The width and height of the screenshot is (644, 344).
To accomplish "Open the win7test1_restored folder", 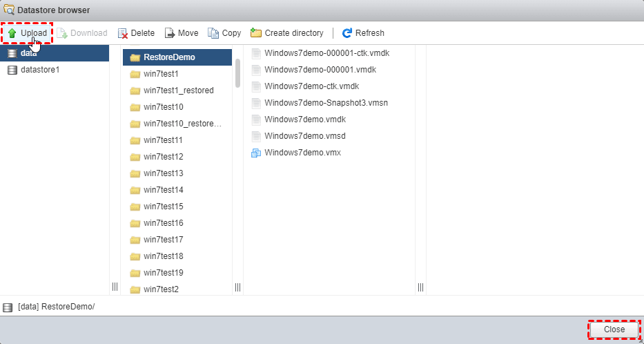I will coord(178,90).
